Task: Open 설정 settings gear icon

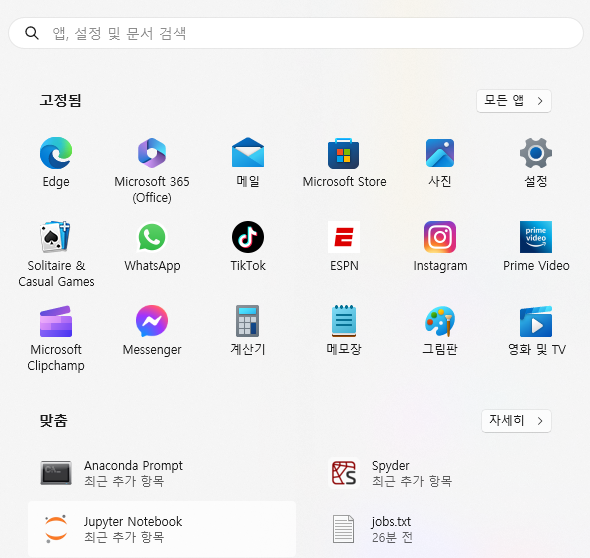Action: [x=536, y=153]
